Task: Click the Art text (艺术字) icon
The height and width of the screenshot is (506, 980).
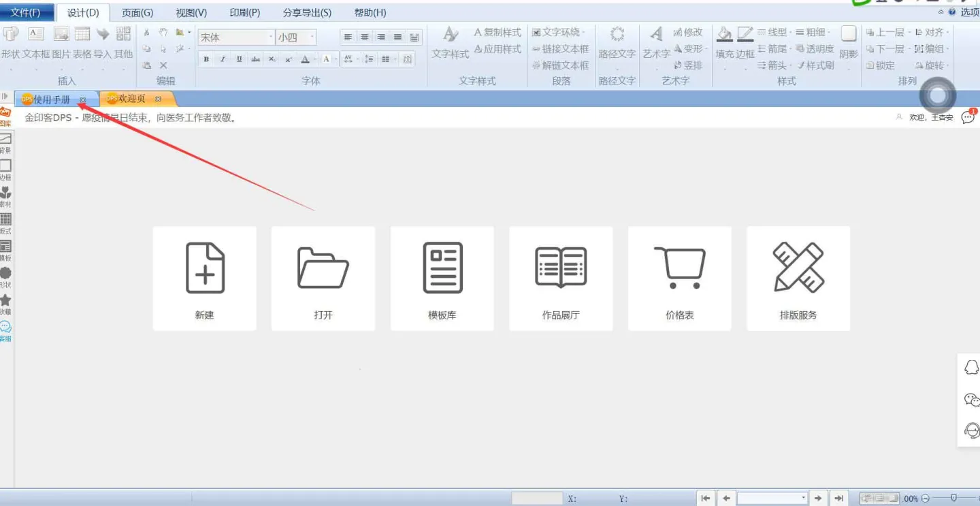Action: 656,34
